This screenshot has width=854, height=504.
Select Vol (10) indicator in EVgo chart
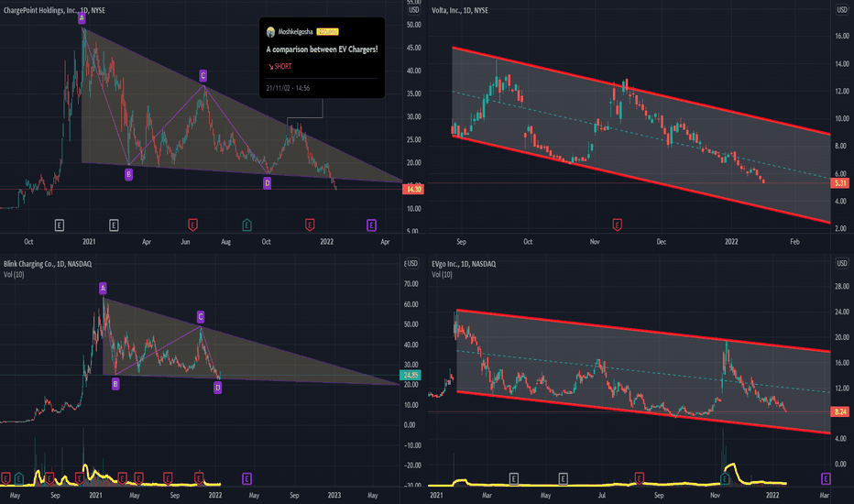click(x=442, y=275)
